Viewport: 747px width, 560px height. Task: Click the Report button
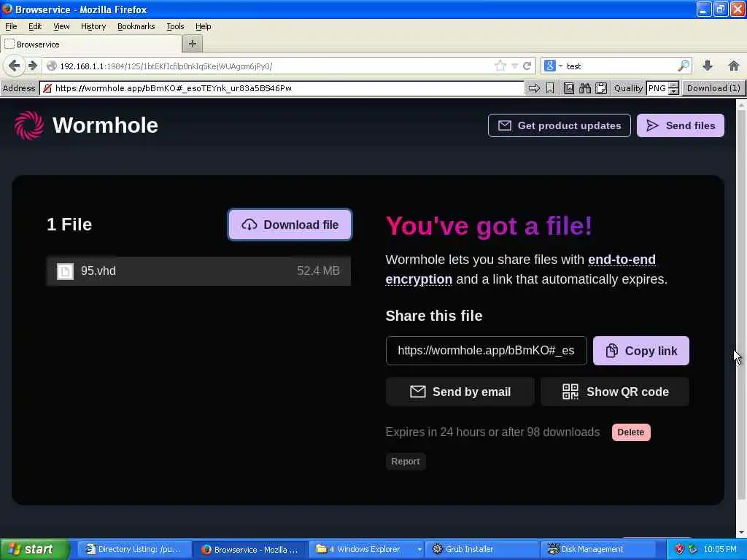tap(406, 461)
